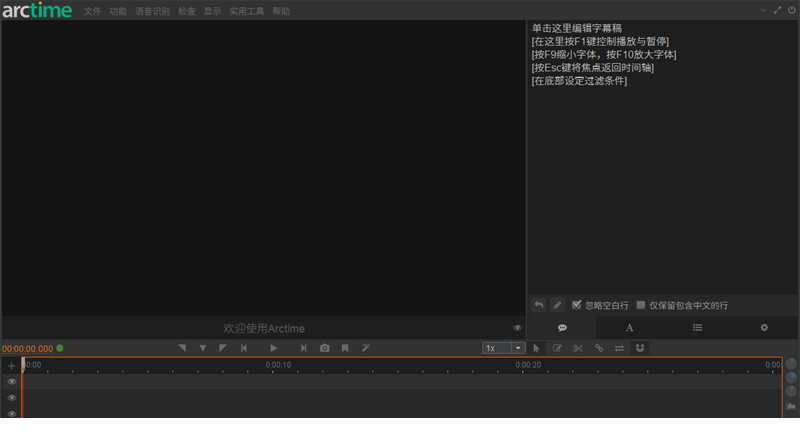Click the 00:00:00.000 timecode display
This screenshot has height=434, width=800.
[x=28, y=349]
